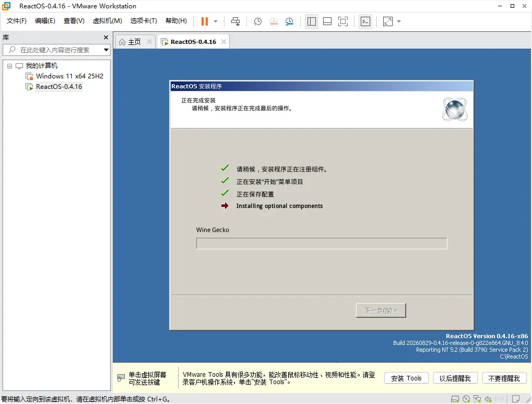The image size is (532, 404).
Task: Click the ReactOS VM running icon in tree
Action: point(30,87)
